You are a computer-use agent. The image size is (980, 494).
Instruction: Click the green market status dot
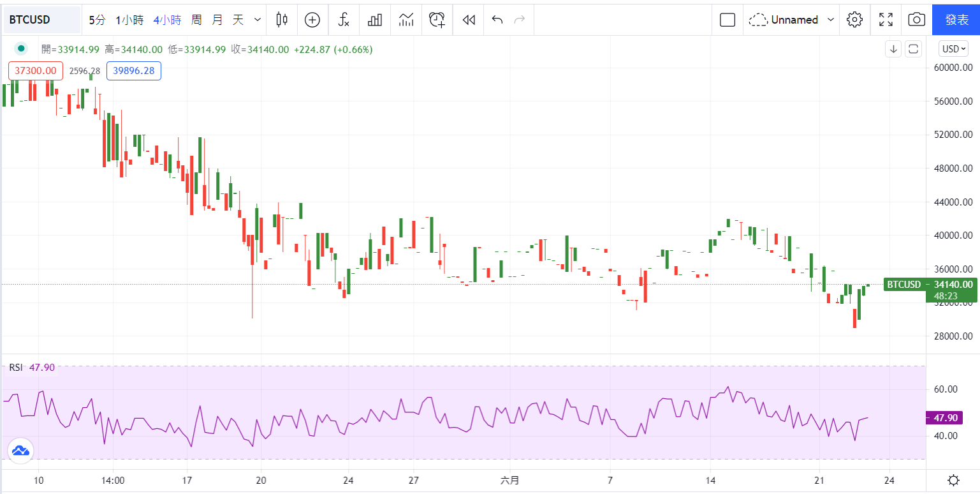coord(22,49)
